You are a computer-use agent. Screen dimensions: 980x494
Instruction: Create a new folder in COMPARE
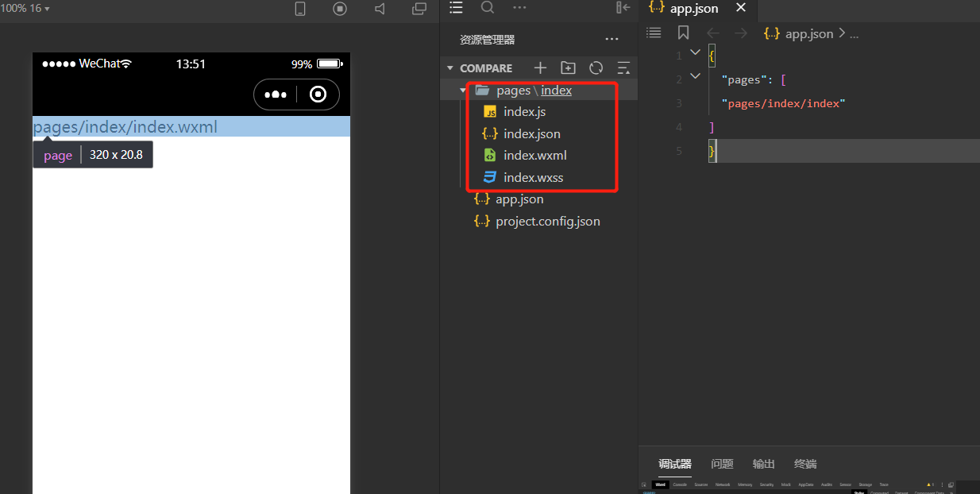pyautogui.click(x=568, y=68)
